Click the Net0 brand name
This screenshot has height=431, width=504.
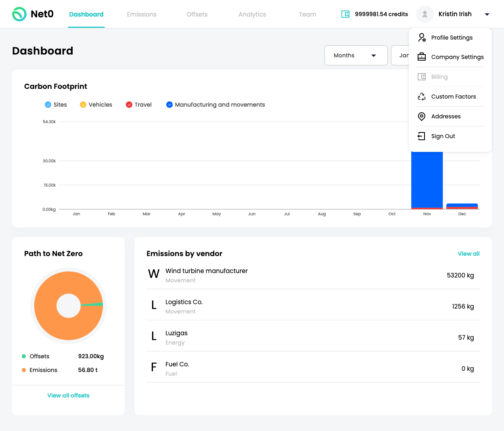42,14
